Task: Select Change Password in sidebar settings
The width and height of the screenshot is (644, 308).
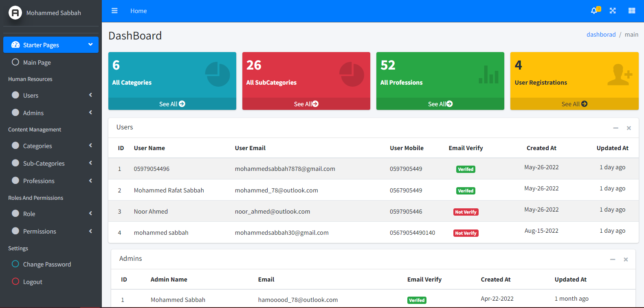Action: pyautogui.click(x=47, y=264)
